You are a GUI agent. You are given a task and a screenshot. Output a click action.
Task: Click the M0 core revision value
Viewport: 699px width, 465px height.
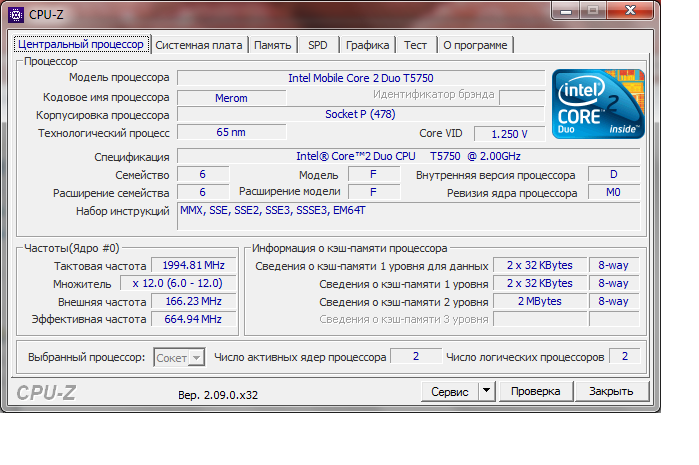(614, 192)
